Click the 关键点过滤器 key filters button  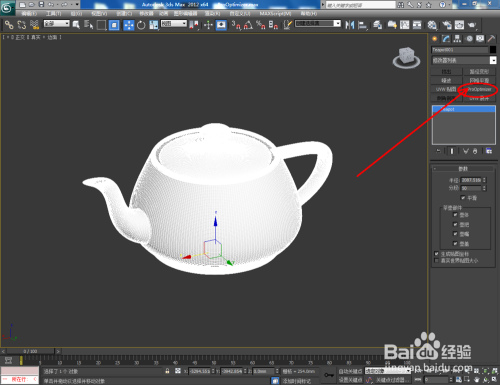[392, 380]
